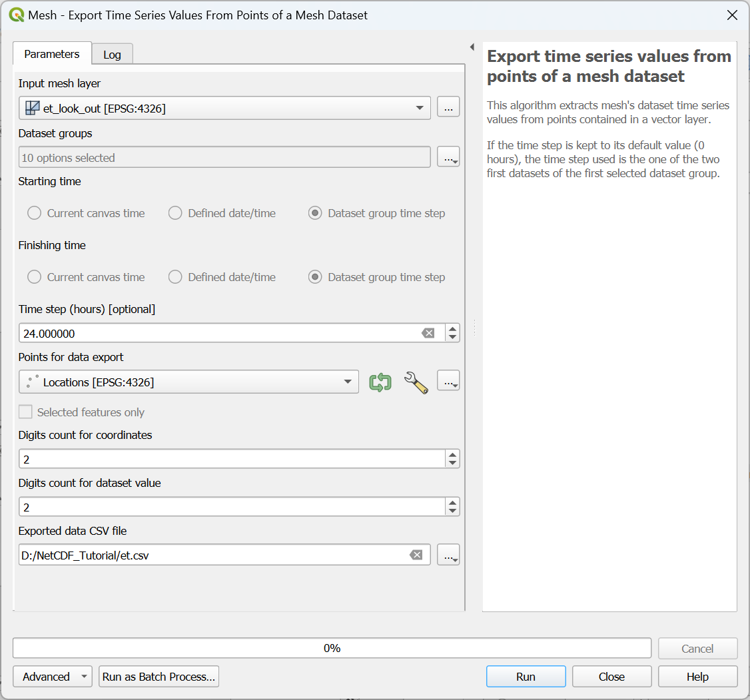Enable the Selected features only checkbox
This screenshot has width=750, height=700.
pyautogui.click(x=25, y=412)
